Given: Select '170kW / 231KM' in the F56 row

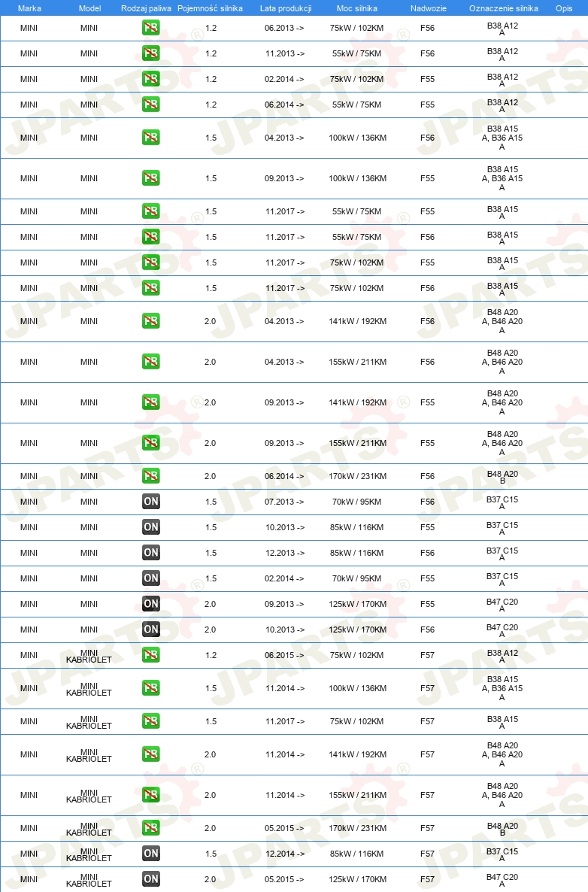Looking at the screenshot, I should pos(358,476).
